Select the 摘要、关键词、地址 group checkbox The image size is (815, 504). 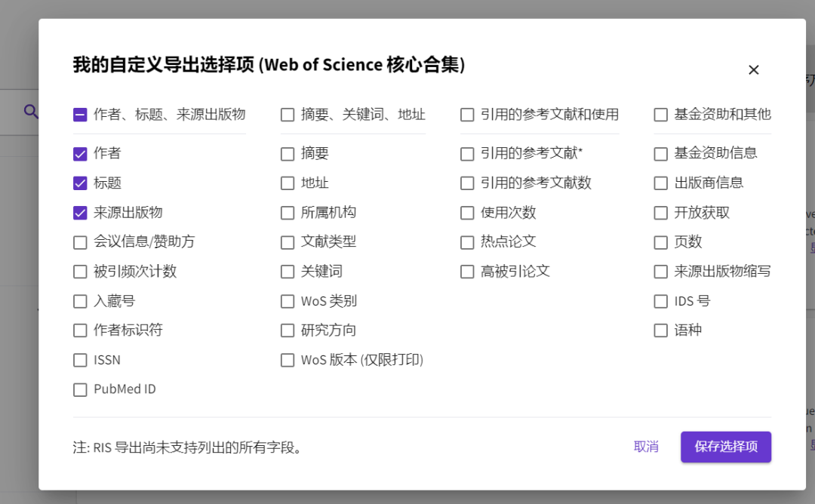click(x=288, y=115)
